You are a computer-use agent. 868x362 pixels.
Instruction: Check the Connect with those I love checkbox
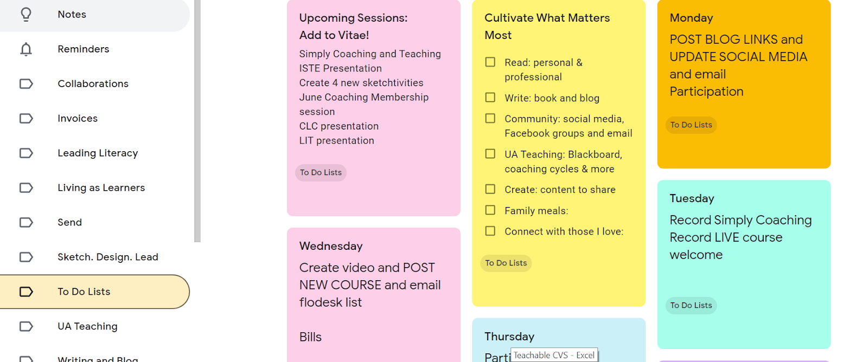pyautogui.click(x=490, y=231)
